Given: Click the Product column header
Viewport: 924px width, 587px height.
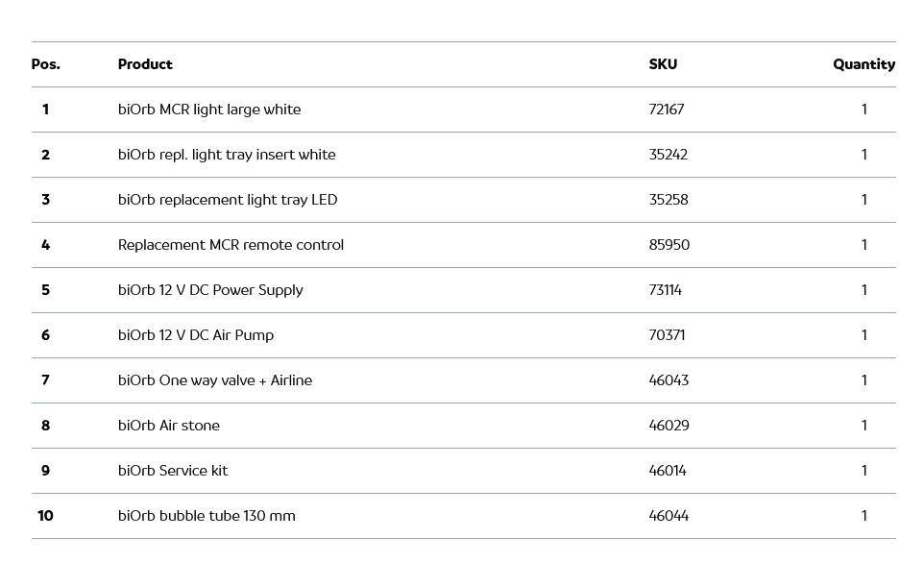Looking at the screenshot, I should click(145, 64).
